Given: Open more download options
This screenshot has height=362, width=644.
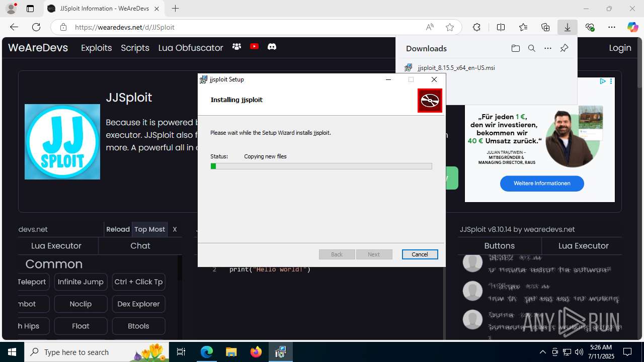Looking at the screenshot, I should [x=548, y=48].
